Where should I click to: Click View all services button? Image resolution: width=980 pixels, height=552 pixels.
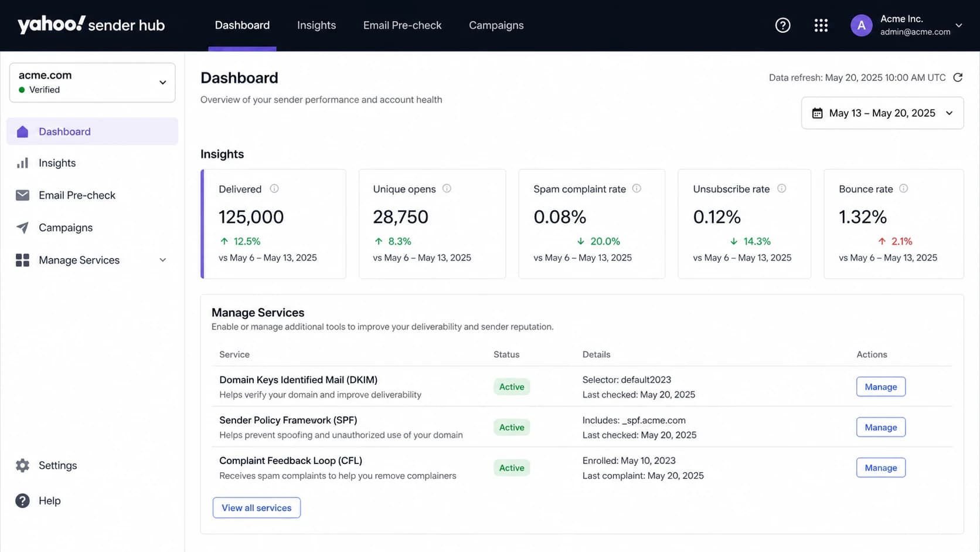tap(256, 508)
